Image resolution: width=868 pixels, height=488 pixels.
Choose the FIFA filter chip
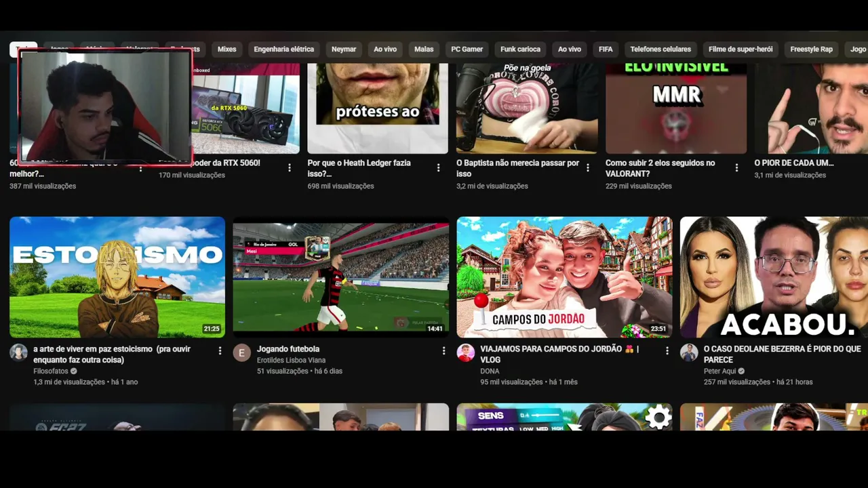[x=606, y=49]
